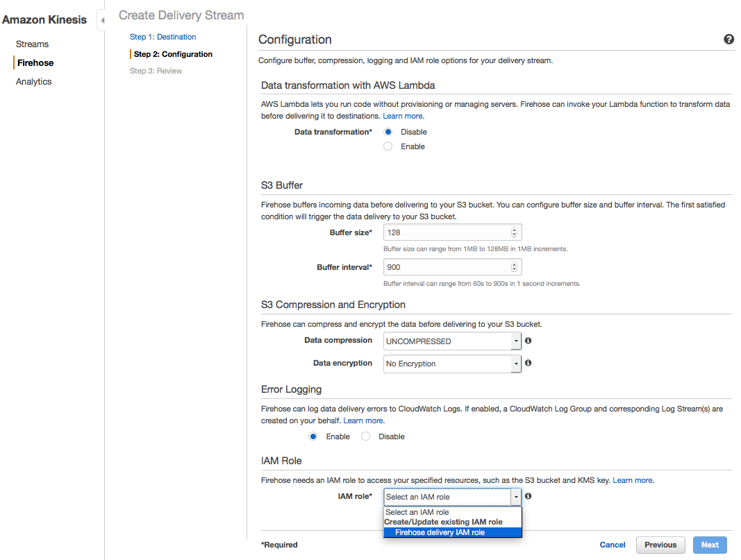Open Streams in the sidebar
This screenshot has height=560, width=741.
[32, 44]
